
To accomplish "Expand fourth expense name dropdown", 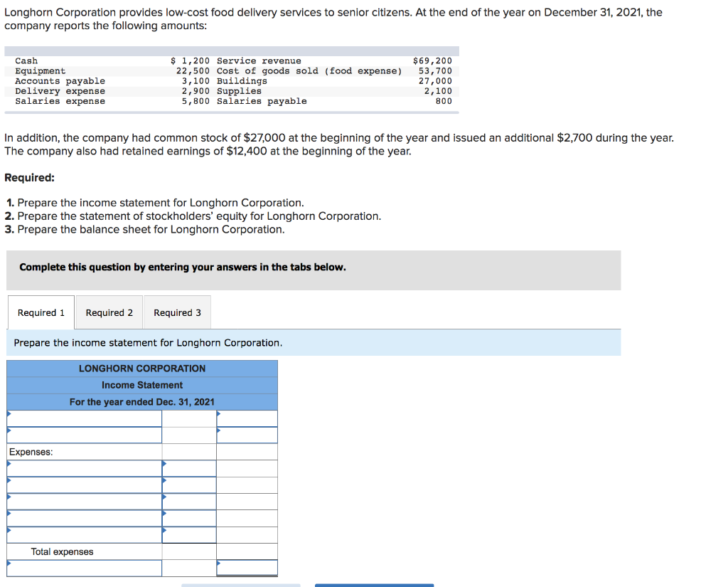I will click(85, 518).
